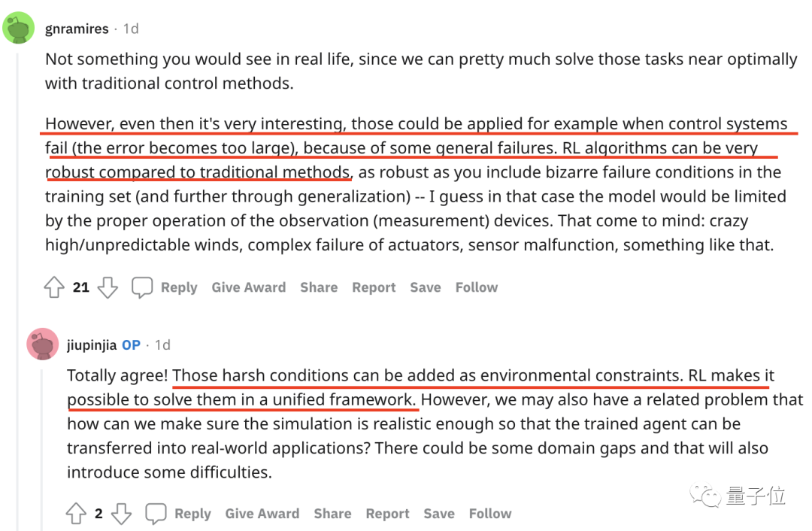Upvote the gnramires comment
The width and height of the screenshot is (812, 531).
(x=54, y=287)
